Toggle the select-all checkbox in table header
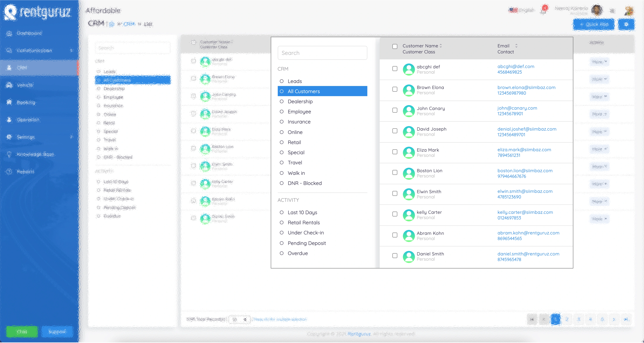This screenshot has height=343, width=644. pos(395,46)
